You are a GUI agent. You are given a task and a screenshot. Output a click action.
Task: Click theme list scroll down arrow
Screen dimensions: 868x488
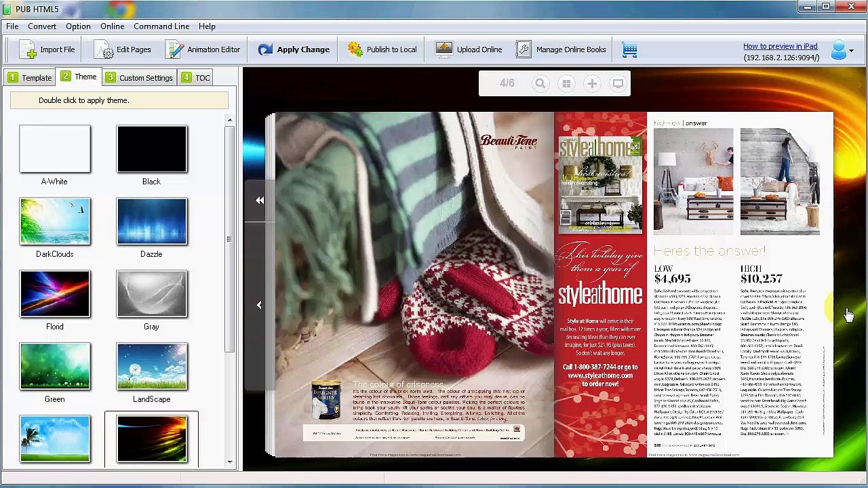click(x=230, y=462)
